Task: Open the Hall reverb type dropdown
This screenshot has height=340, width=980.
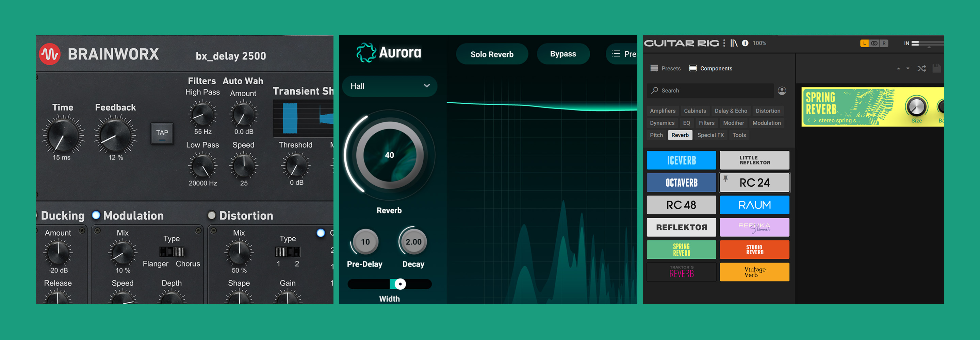Action: 390,86
